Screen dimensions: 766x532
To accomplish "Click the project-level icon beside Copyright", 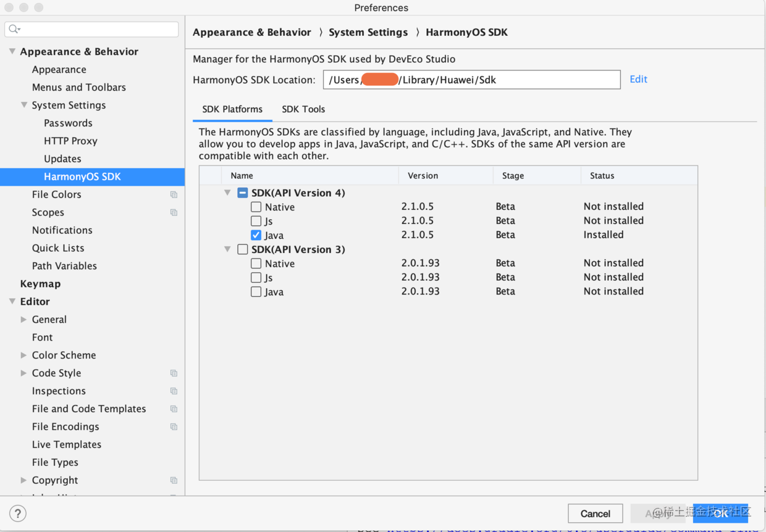I will point(174,481).
